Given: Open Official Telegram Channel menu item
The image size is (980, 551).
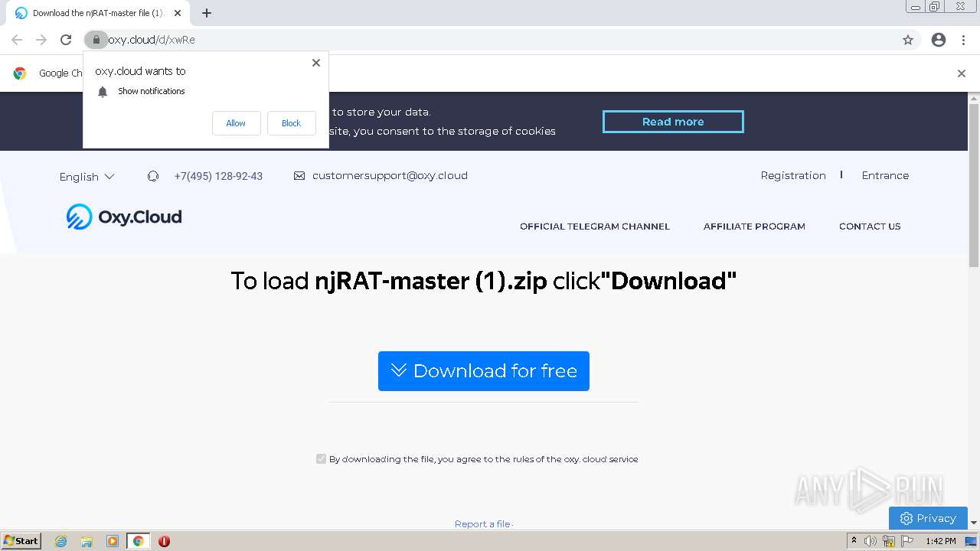Looking at the screenshot, I should [x=595, y=227].
